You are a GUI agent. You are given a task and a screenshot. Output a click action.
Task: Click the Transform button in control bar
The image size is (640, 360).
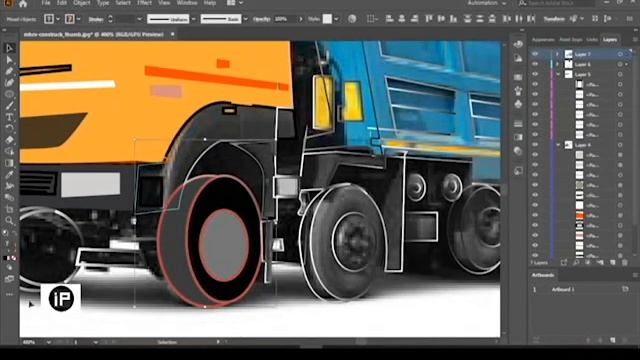(x=554, y=19)
